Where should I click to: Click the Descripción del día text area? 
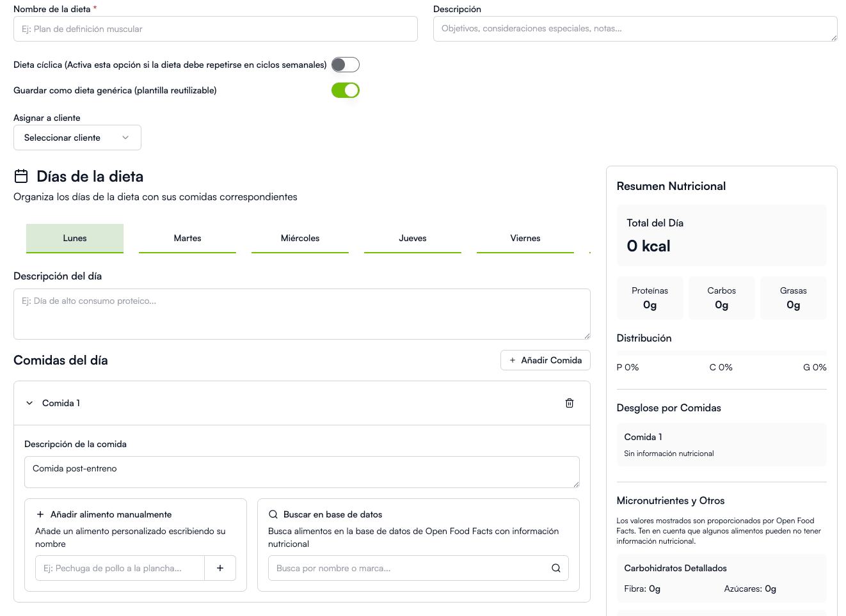click(x=301, y=313)
